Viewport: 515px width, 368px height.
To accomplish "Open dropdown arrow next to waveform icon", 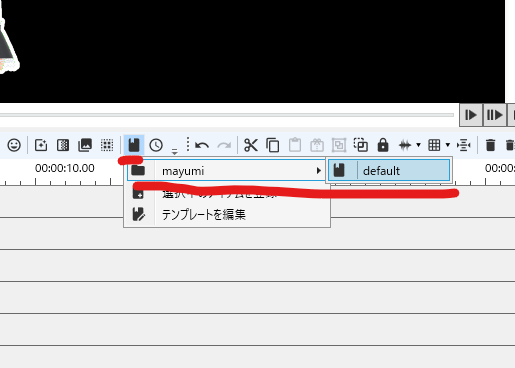I will pyautogui.click(x=418, y=145).
